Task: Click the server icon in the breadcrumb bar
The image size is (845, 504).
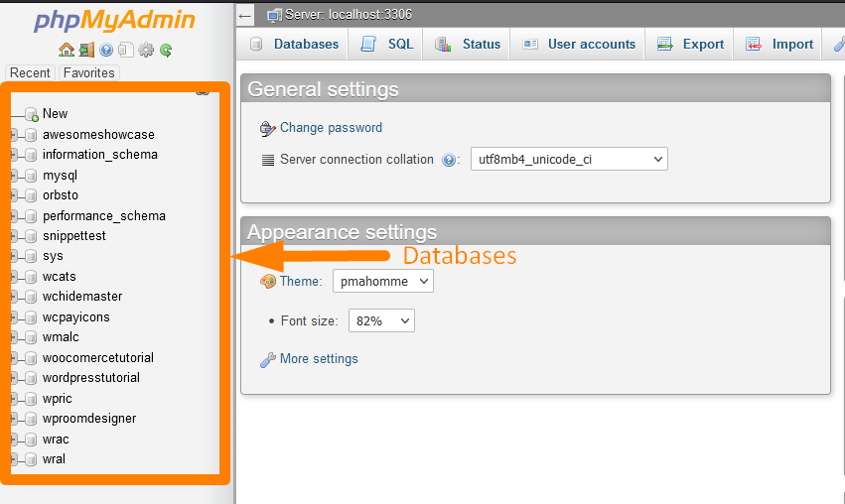Action: (274, 15)
